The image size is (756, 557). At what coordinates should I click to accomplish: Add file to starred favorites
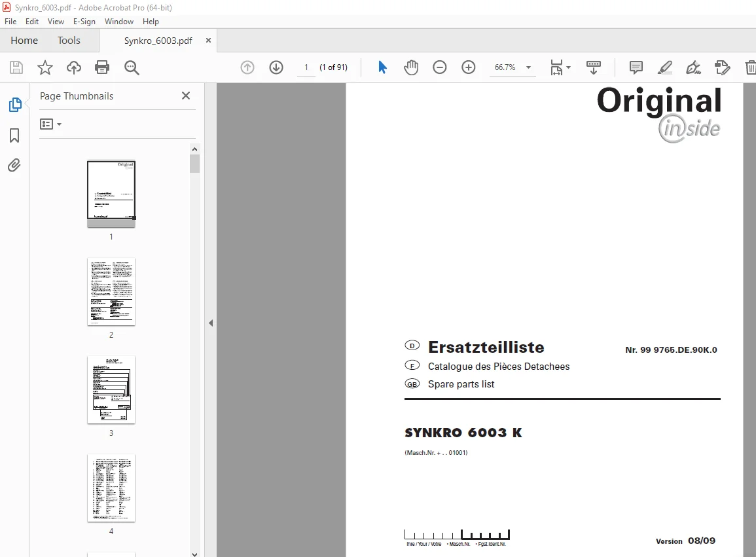point(45,67)
